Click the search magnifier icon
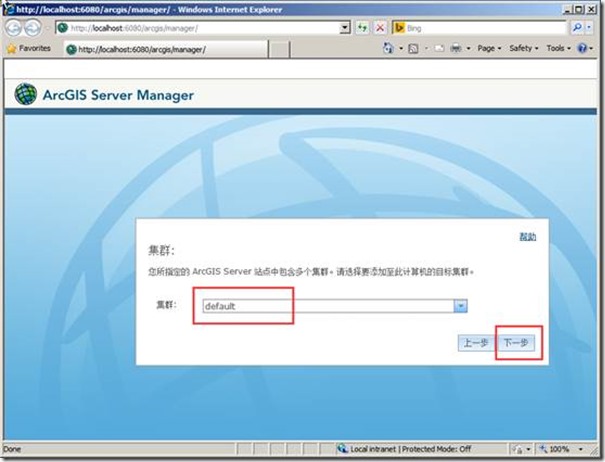 pos(577,28)
